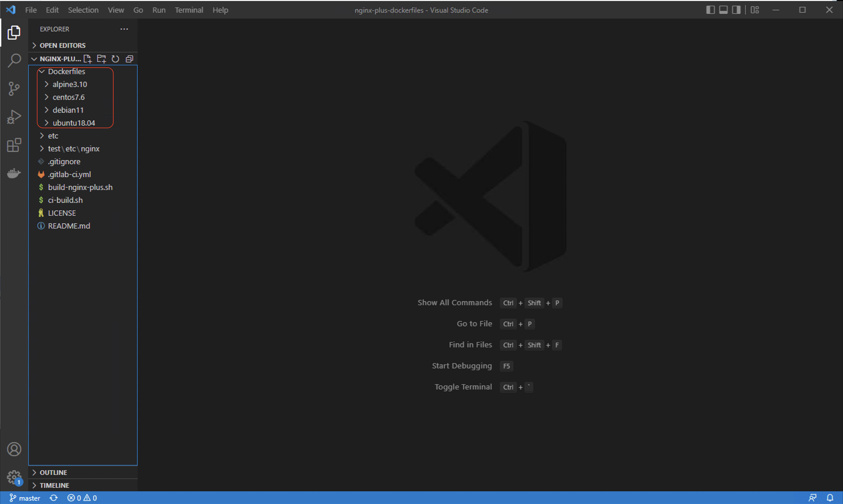This screenshot has height=504, width=843.
Task: Open the Go menu
Action: point(138,10)
